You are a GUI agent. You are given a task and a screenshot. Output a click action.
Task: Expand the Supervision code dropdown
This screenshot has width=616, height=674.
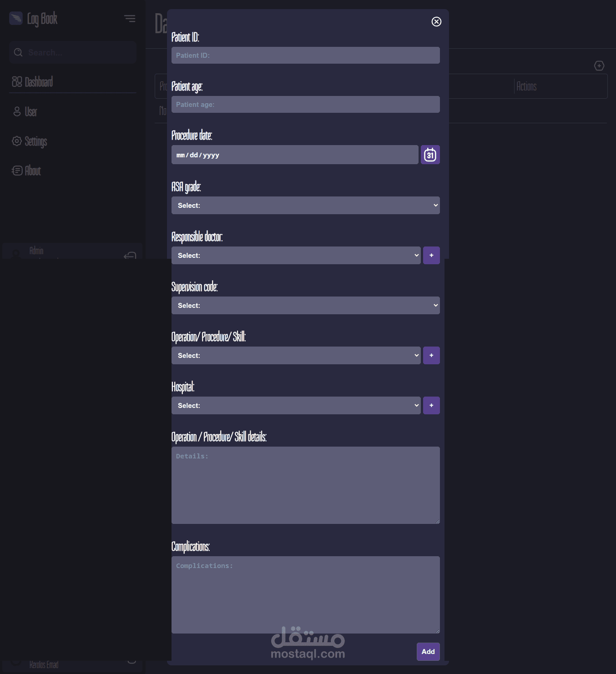306,305
